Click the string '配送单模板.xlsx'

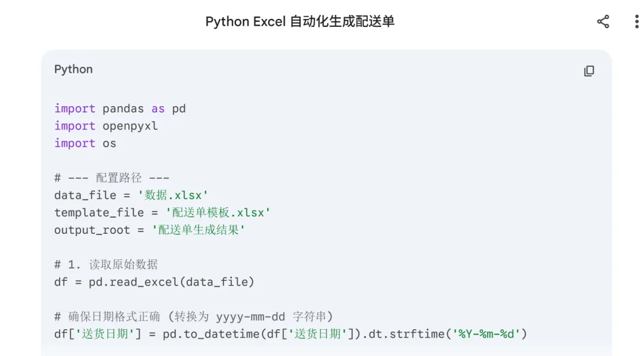click(x=217, y=212)
